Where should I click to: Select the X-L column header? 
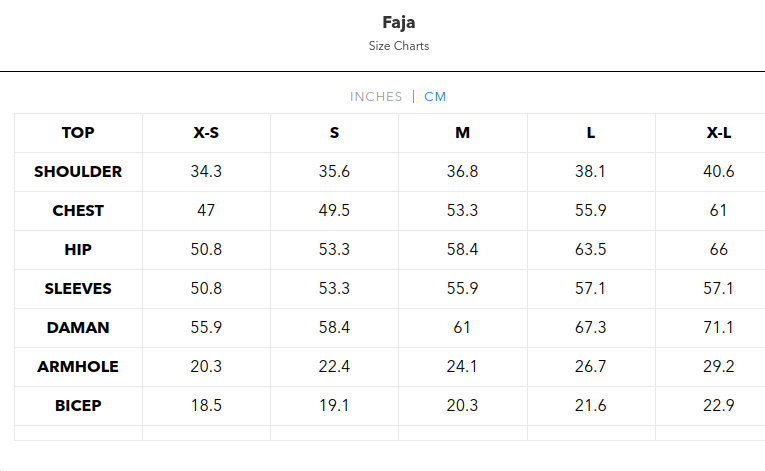pos(718,133)
